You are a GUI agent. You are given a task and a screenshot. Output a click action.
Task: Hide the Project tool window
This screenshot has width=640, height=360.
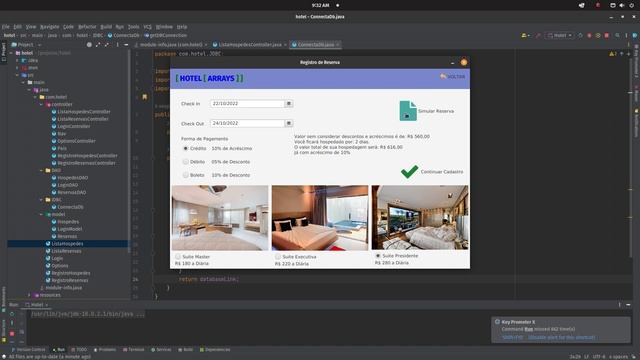coord(126,44)
